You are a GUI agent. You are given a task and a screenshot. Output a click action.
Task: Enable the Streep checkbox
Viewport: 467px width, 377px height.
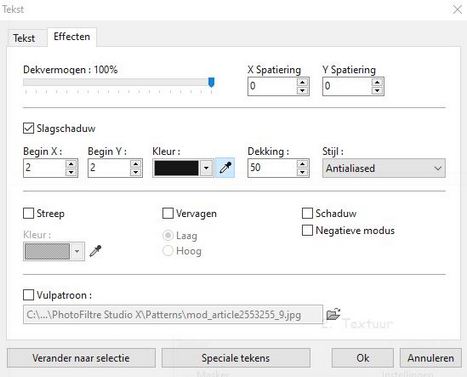coord(28,213)
